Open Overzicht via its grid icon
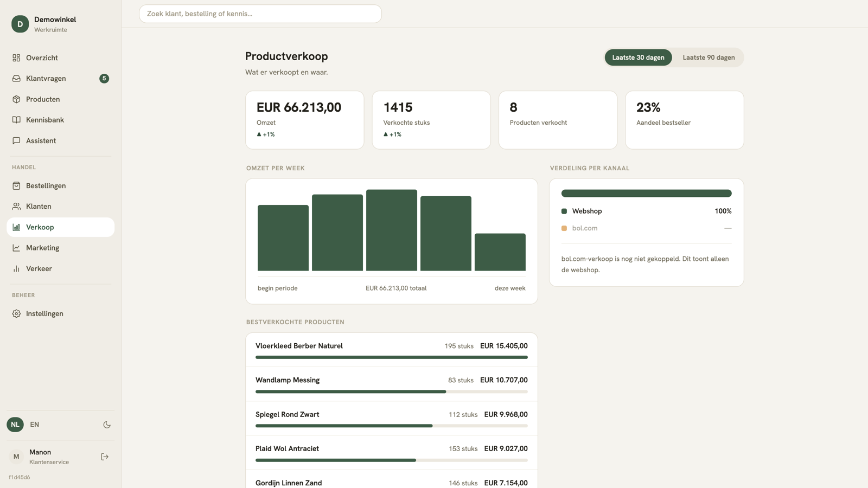The width and height of the screenshot is (868, 488). (16, 57)
